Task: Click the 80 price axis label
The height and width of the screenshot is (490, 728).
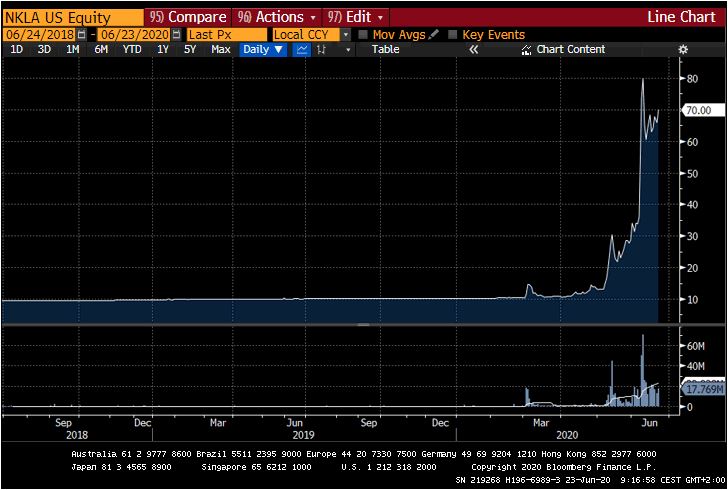Action: point(692,78)
